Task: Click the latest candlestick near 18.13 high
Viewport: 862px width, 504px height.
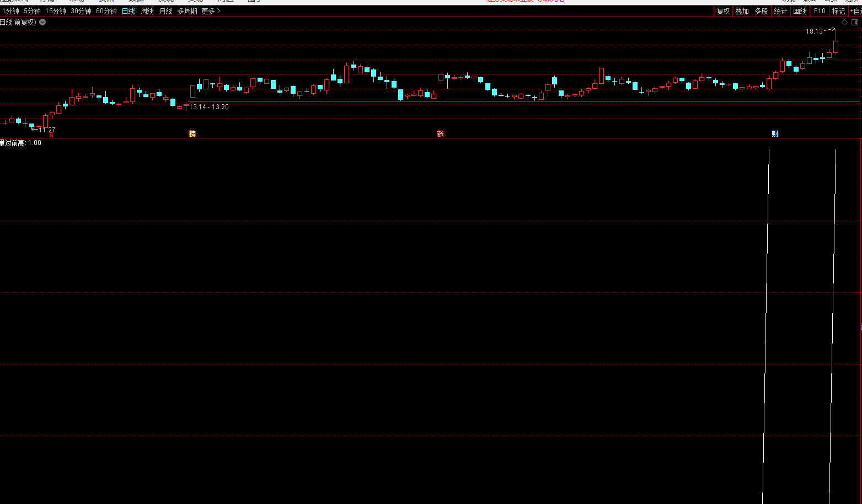Action: [836, 47]
